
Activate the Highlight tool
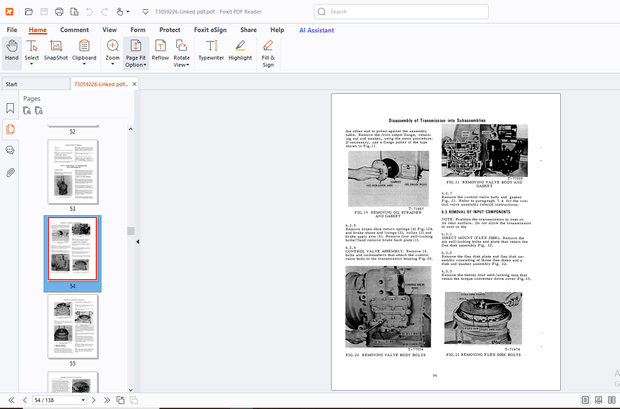pos(240,50)
